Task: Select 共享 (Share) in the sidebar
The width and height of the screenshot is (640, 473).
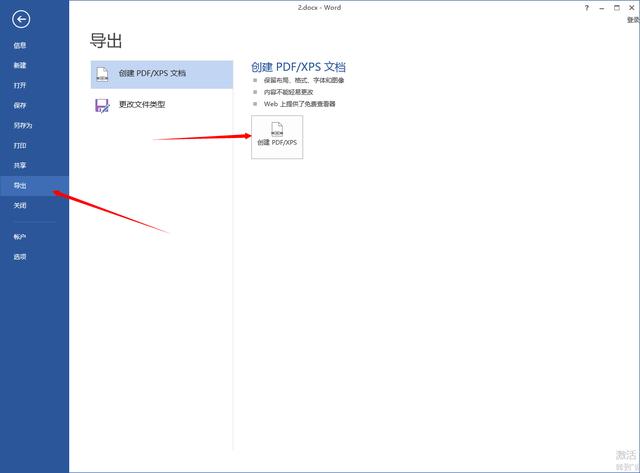Action: pyautogui.click(x=21, y=165)
